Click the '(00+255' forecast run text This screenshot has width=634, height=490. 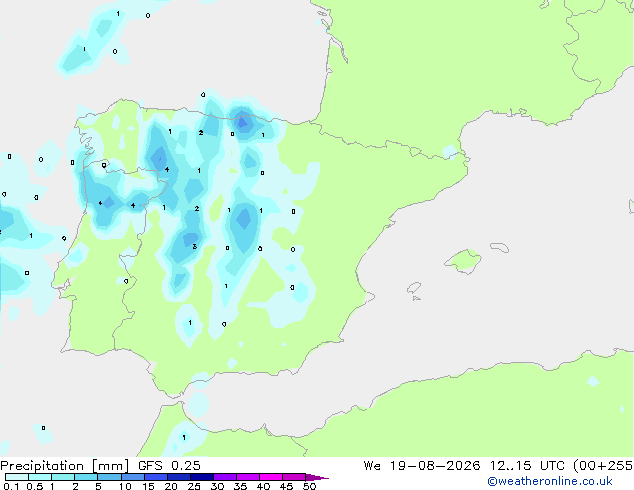tap(603, 466)
